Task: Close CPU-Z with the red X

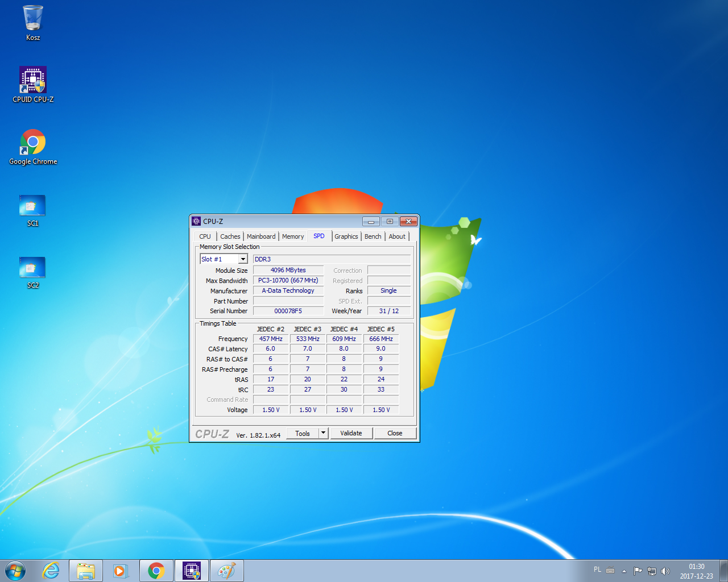Action: [x=408, y=221]
